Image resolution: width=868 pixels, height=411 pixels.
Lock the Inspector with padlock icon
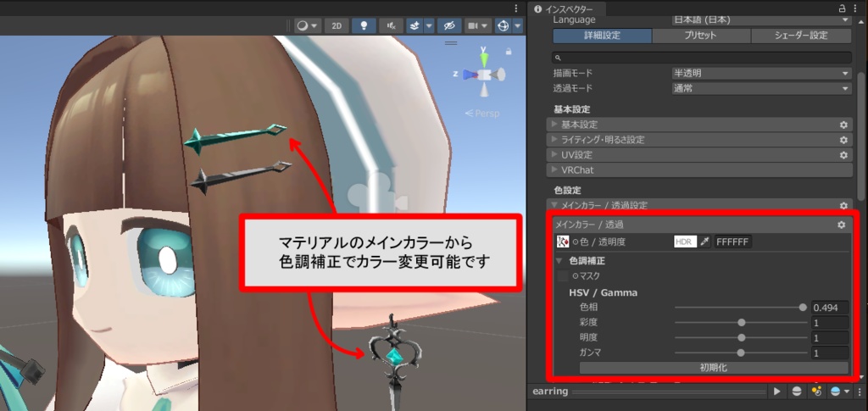842,8
